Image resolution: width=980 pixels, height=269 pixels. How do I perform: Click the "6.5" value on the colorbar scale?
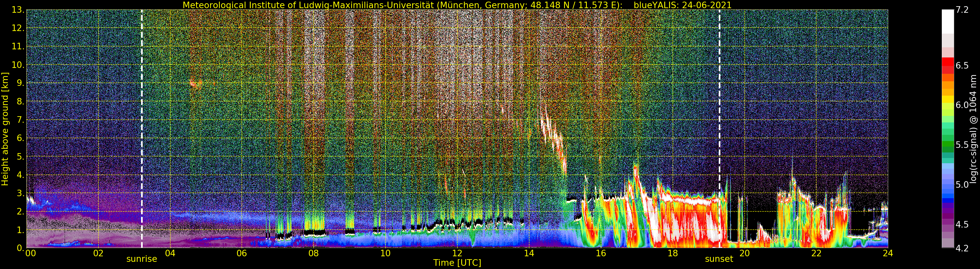[x=962, y=65]
